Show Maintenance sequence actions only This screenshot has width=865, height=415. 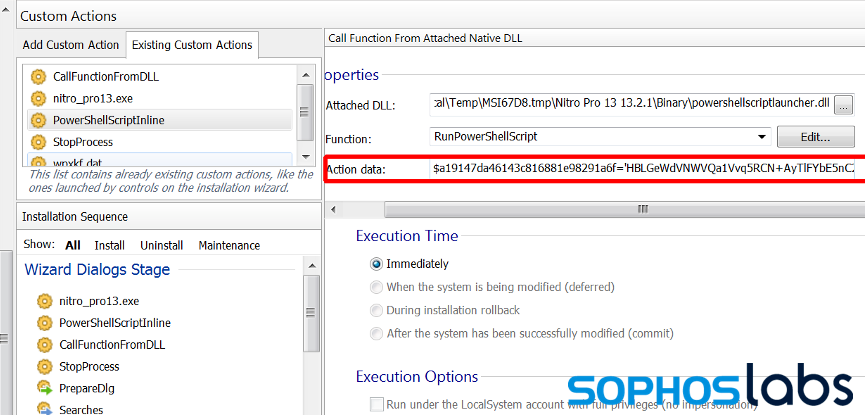(x=229, y=245)
